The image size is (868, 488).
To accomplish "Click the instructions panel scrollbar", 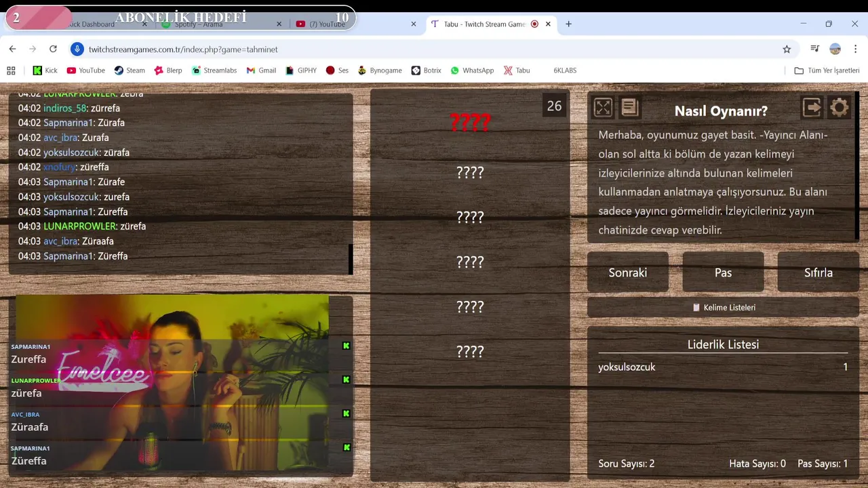I will [856, 166].
